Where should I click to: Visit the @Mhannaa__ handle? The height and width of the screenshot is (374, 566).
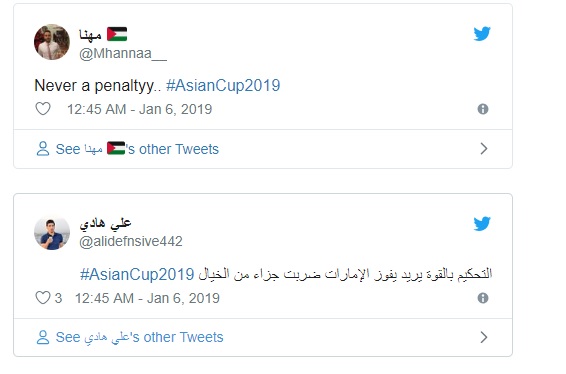(123, 54)
